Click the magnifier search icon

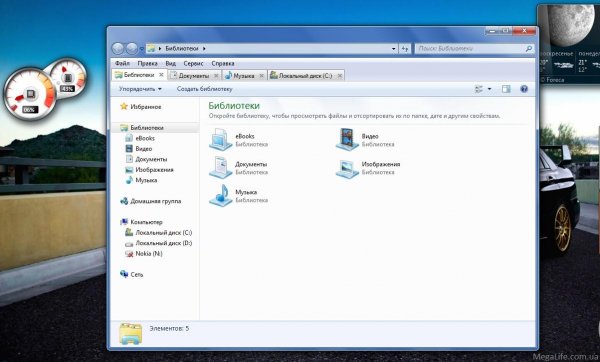[x=529, y=49]
